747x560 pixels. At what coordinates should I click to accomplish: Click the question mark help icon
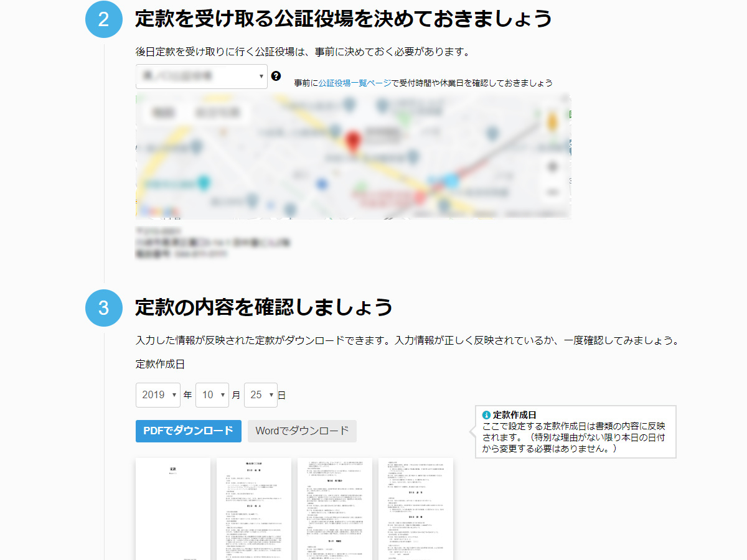(x=276, y=76)
